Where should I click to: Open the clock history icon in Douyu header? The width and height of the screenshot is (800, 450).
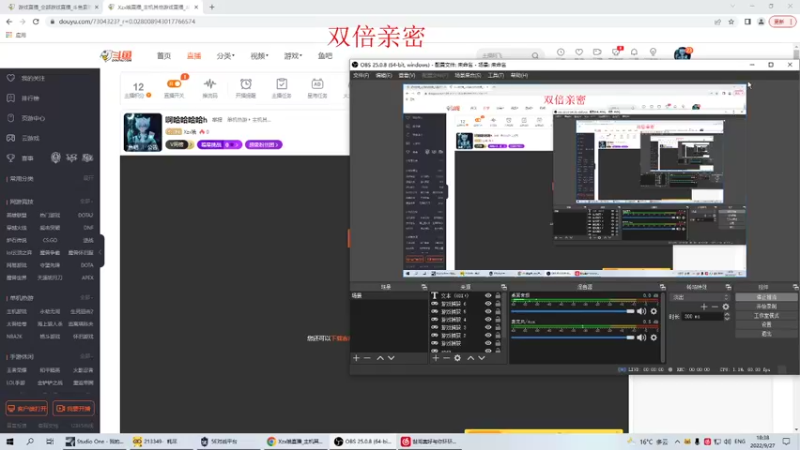[x=561, y=52]
